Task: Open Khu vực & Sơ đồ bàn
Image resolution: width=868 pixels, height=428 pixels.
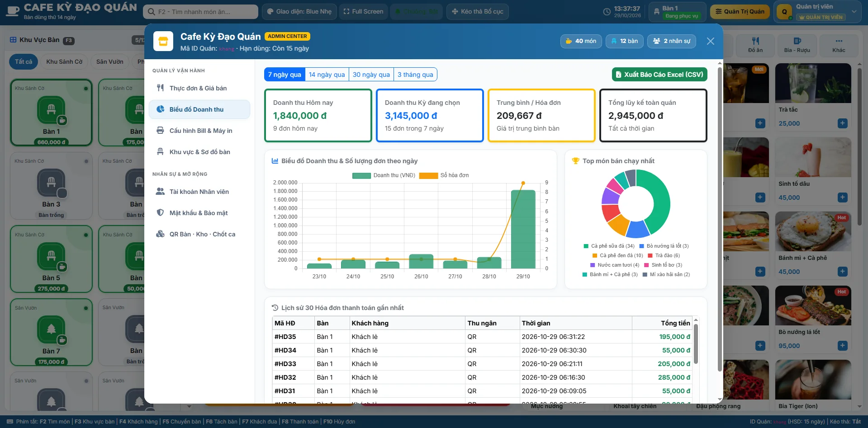Action: point(199,152)
